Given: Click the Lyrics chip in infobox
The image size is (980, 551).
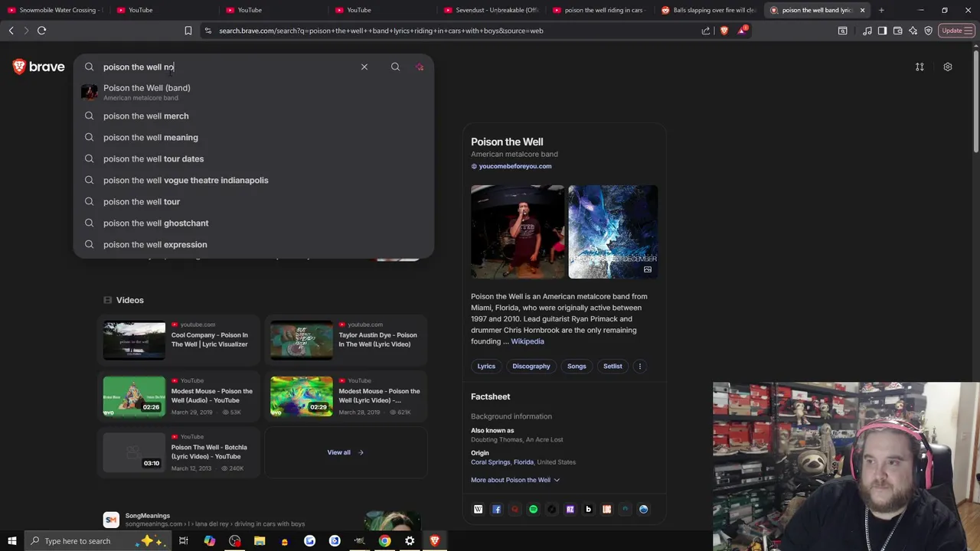Looking at the screenshot, I should (x=486, y=366).
